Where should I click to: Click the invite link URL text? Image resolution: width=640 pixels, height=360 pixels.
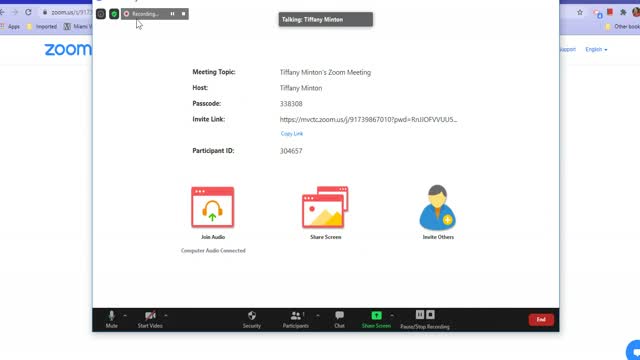368,120
